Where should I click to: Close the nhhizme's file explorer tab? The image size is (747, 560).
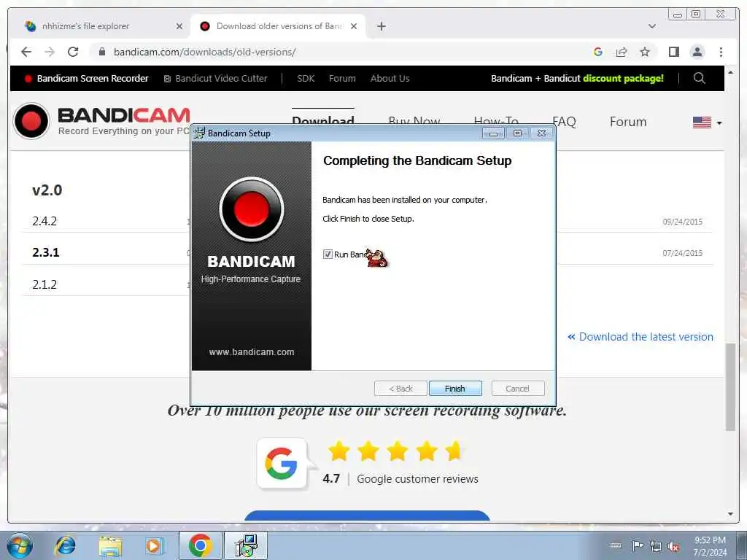click(x=179, y=26)
